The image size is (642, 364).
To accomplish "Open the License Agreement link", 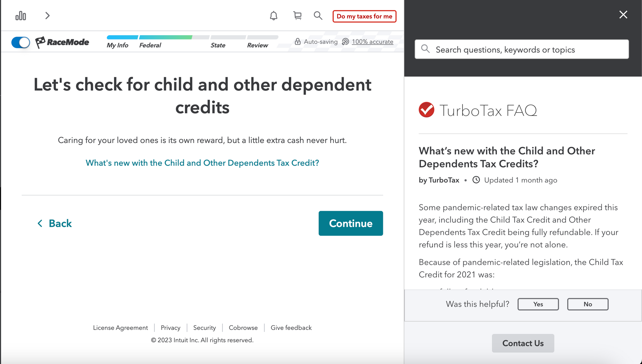I will 120,328.
